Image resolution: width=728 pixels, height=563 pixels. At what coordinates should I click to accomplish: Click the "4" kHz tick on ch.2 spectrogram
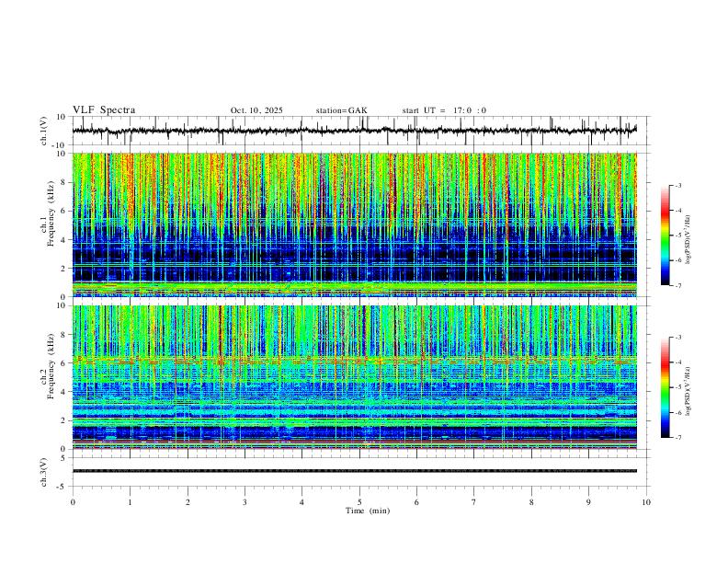coord(63,392)
